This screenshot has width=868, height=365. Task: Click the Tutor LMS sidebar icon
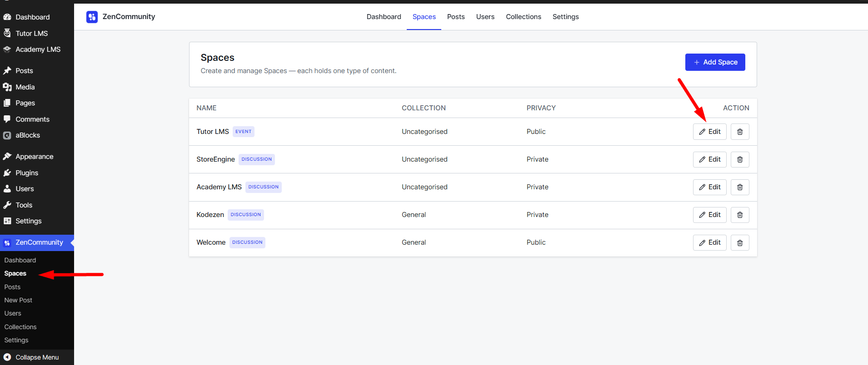tap(7, 33)
